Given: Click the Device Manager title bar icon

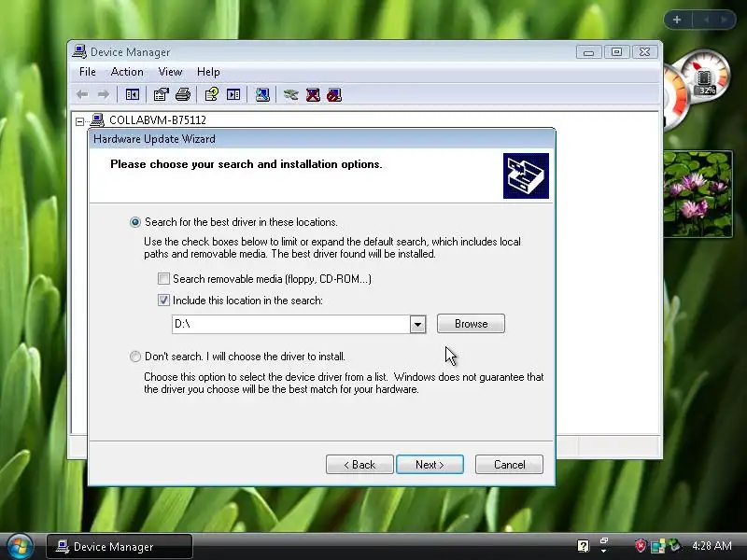Looking at the screenshot, I should [x=79, y=51].
